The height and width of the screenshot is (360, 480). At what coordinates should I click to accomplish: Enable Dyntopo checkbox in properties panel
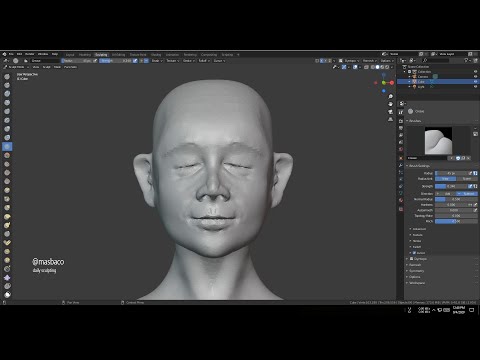[x=411, y=259]
